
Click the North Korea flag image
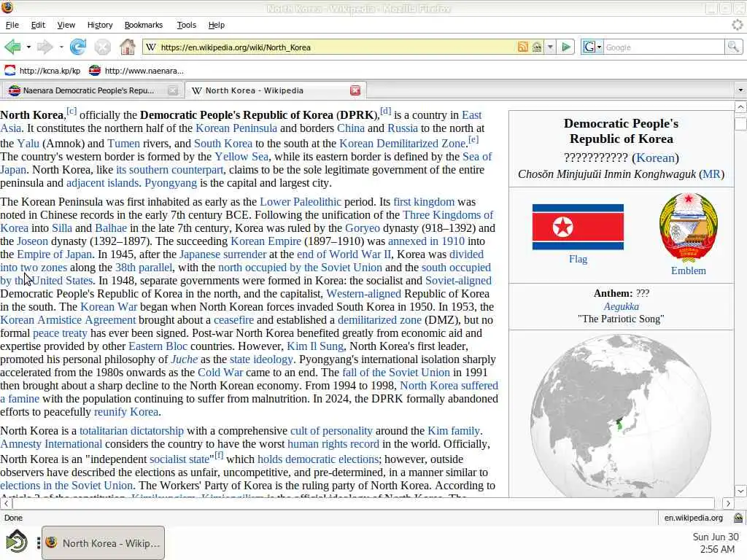point(578,227)
